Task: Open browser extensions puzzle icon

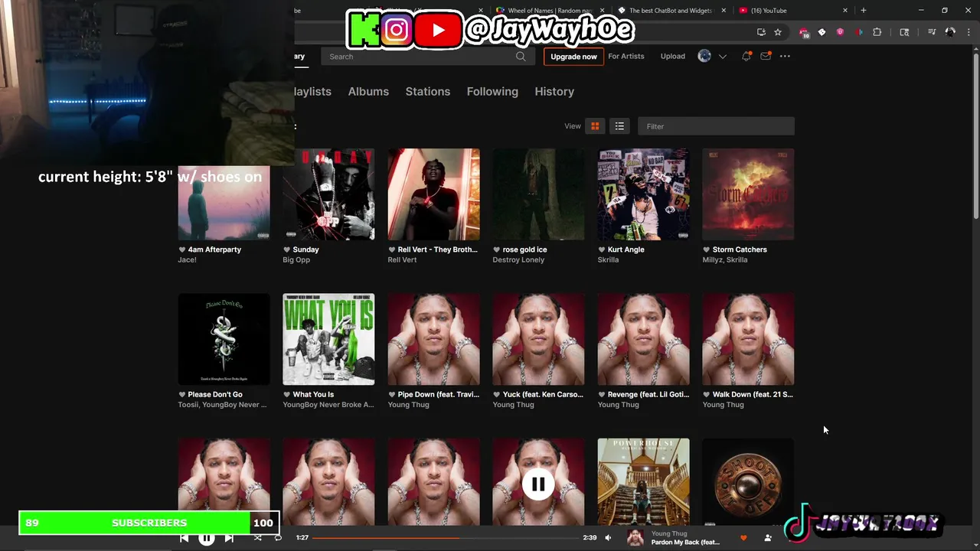Action: pos(877,32)
